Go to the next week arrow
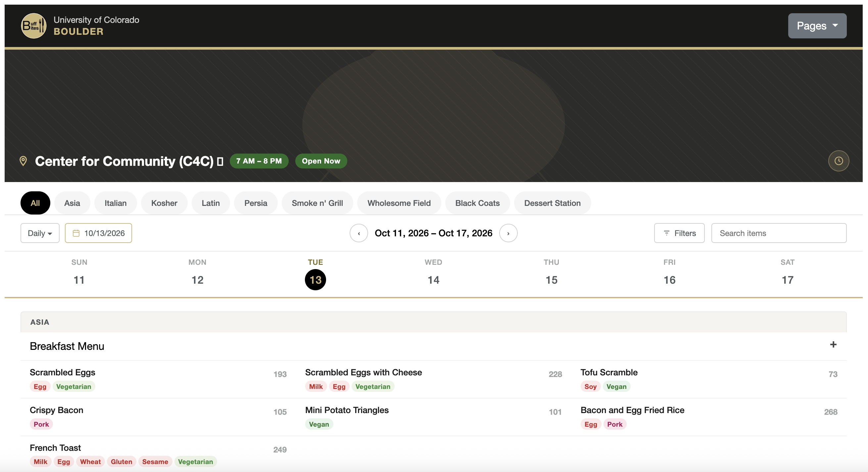 (508, 233)
